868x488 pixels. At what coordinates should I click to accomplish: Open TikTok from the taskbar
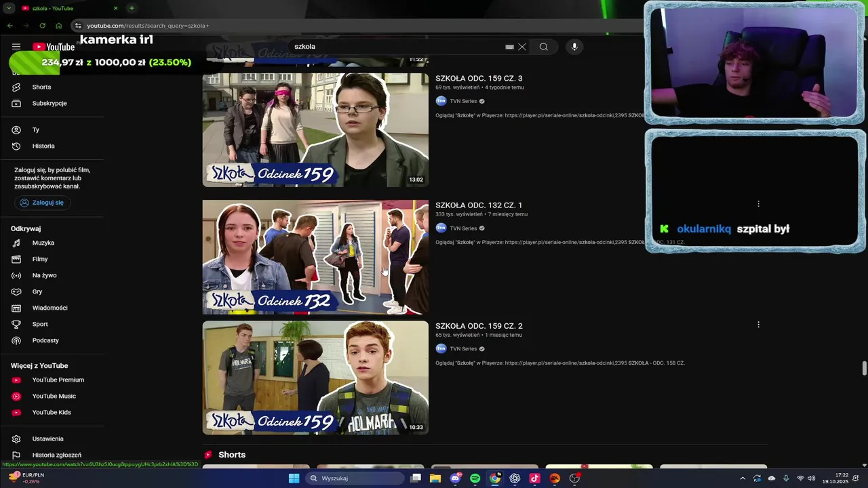[x=534, y=478]
